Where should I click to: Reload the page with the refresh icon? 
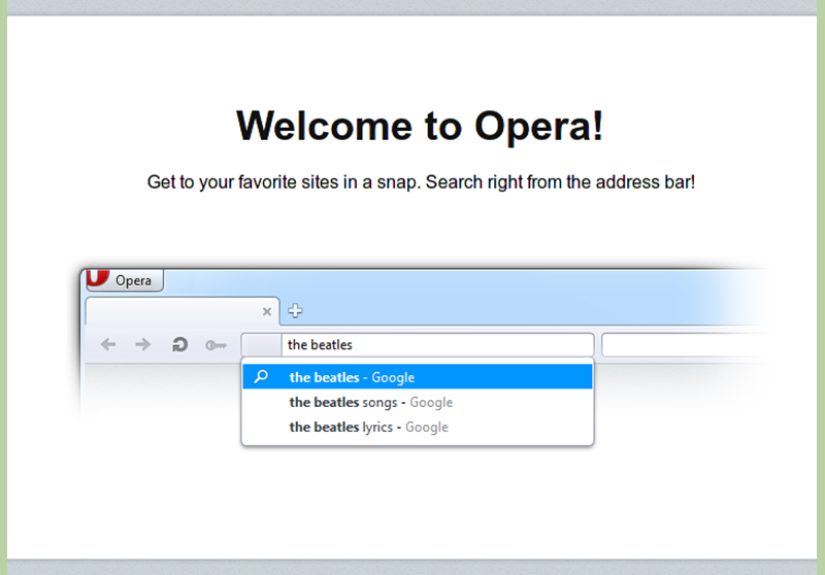tap(180, 345)
